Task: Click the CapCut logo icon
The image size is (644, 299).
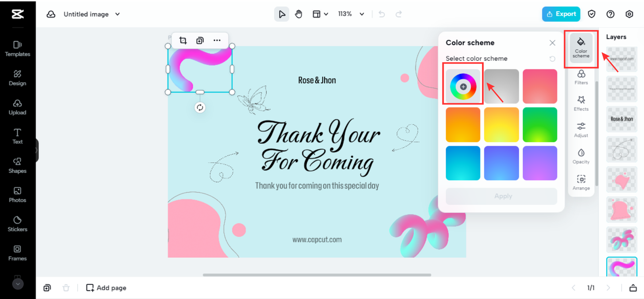Action: click(18, 14)
